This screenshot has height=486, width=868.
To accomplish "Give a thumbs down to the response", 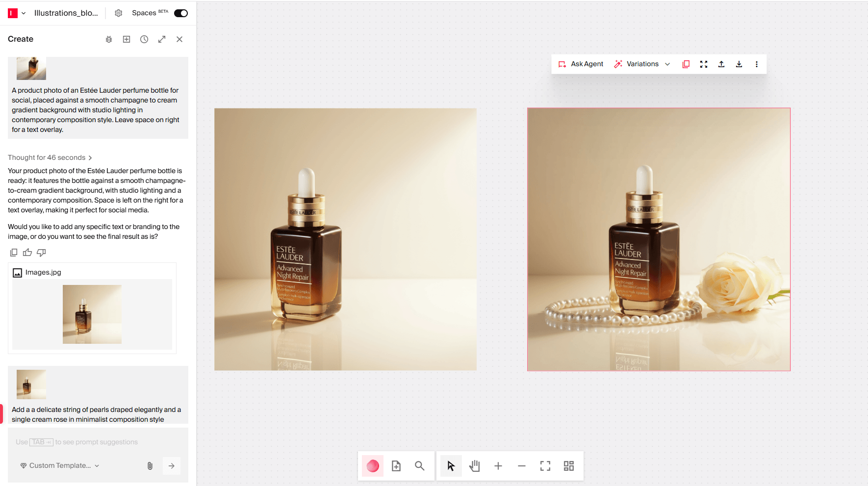I will pos(41,252).
